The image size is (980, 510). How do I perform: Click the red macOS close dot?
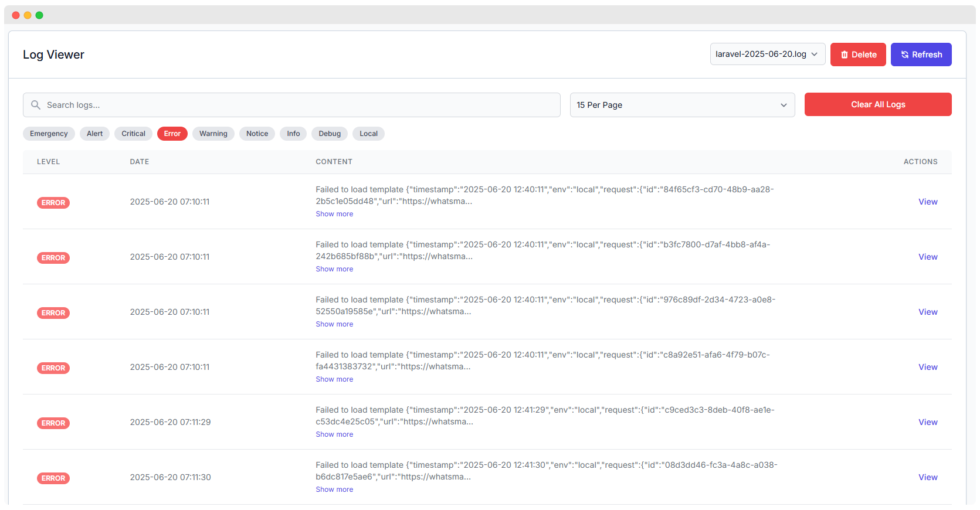coord(16,15)
